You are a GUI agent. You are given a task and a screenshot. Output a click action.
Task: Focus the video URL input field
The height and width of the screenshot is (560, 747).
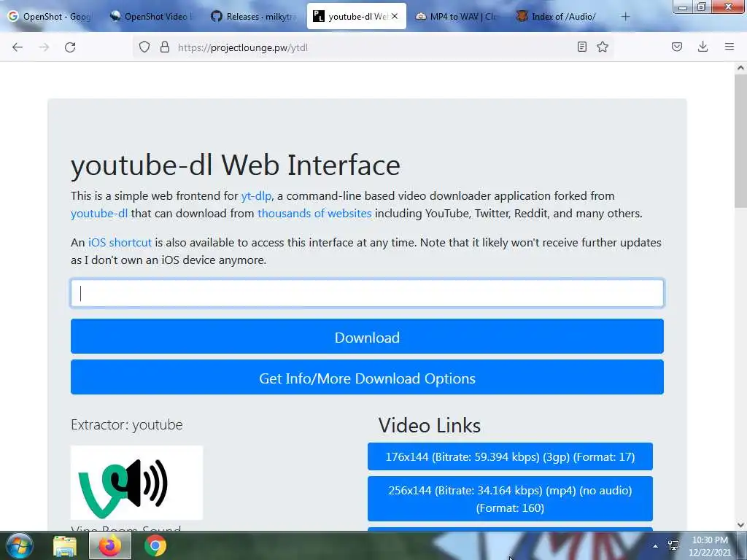(x=367, y=293)
